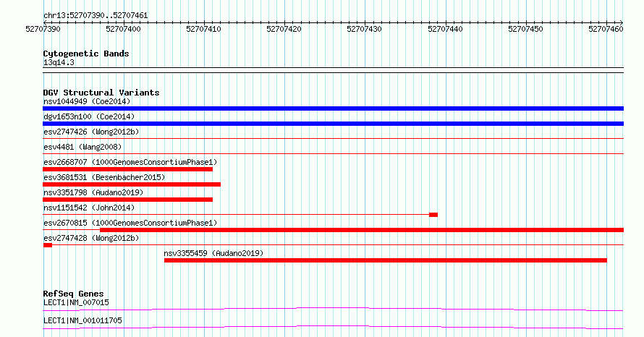This screenshot has height=337, width=644.
Task: Click small red block under esv2747428
Action: tap(48, 245)
